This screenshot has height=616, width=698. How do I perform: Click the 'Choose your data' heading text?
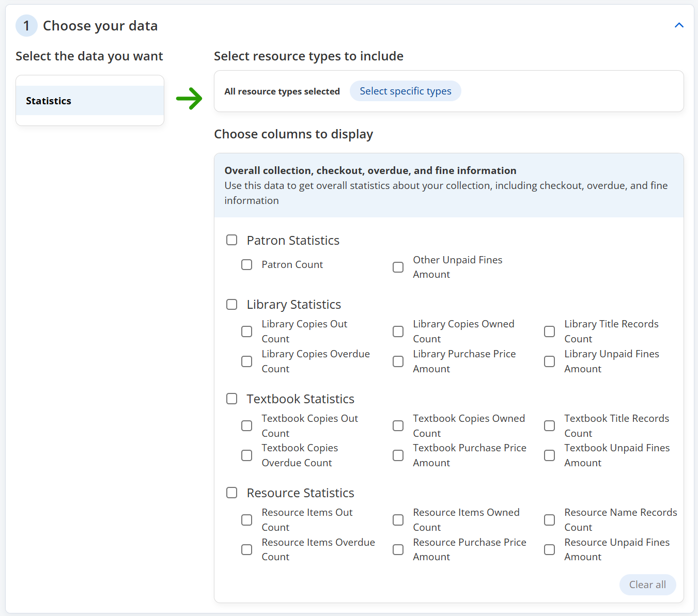click(100, 26)
